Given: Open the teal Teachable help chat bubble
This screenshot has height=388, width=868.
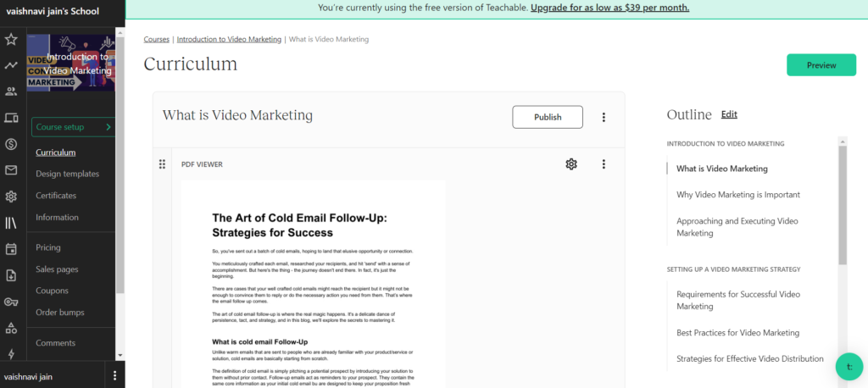Looking at the screenshot, I should coord(849,367).
